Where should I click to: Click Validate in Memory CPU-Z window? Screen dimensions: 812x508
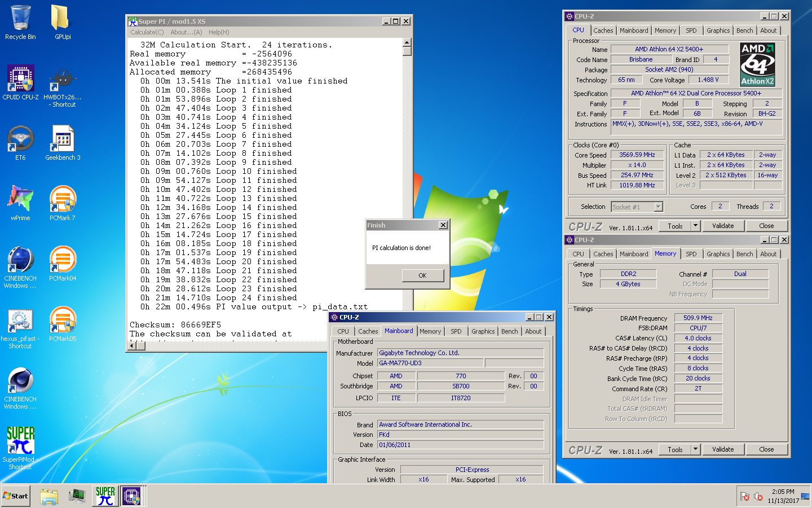click(x=723, y=449)
